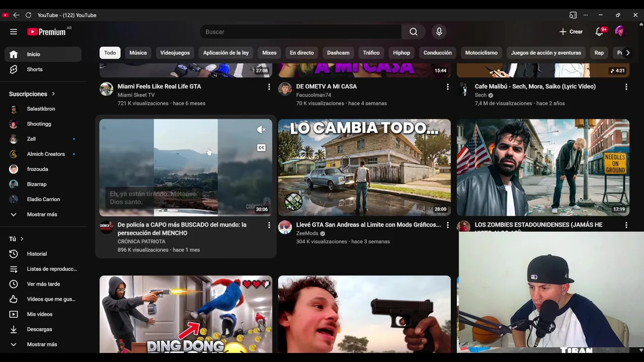Select the En directo filter chip
Image resolution: width=644 pixels, height=362 pixels.
pyautogui.click(x=302, y=53)
